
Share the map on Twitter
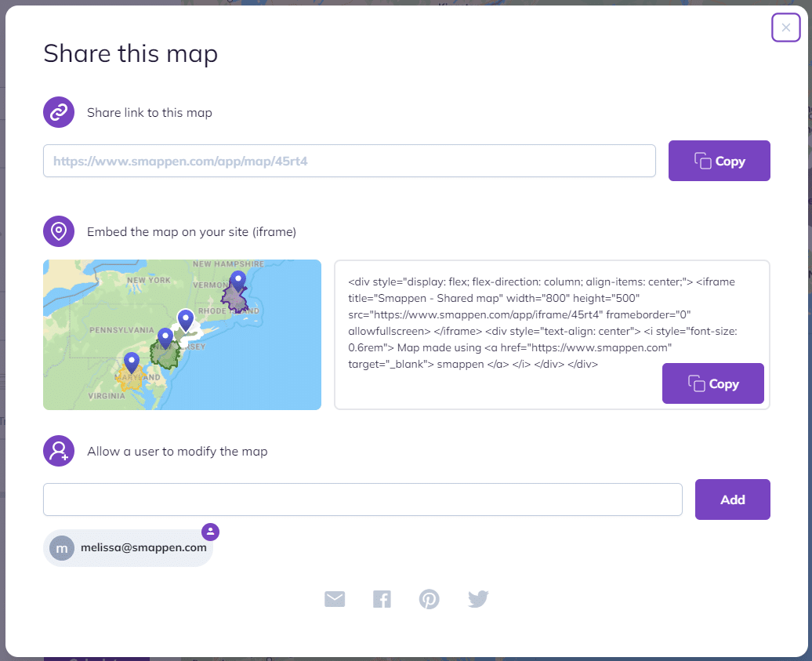pos(478,598)
